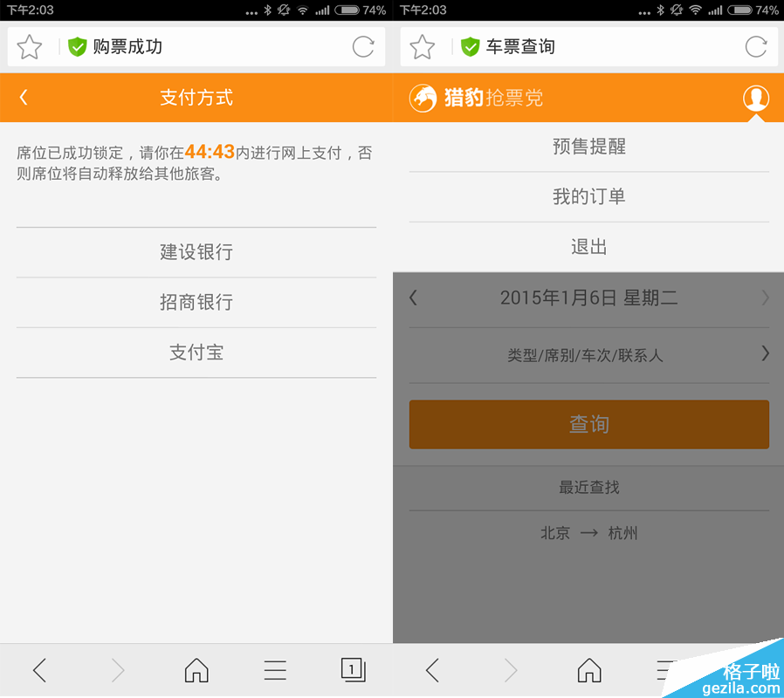
Task: Tap the 车票查询 address bar title
Action: pos(520,47)
